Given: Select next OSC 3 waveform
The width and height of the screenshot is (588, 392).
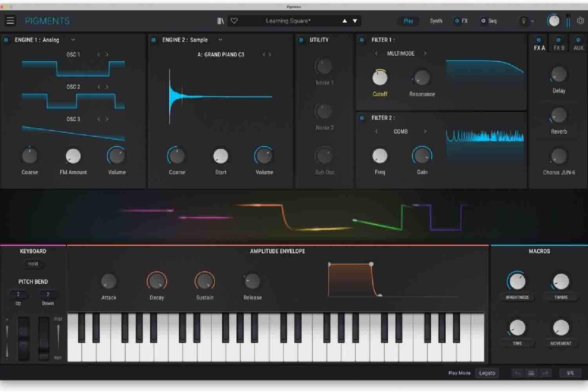Looking at the screenshot, I should (107, 119).
